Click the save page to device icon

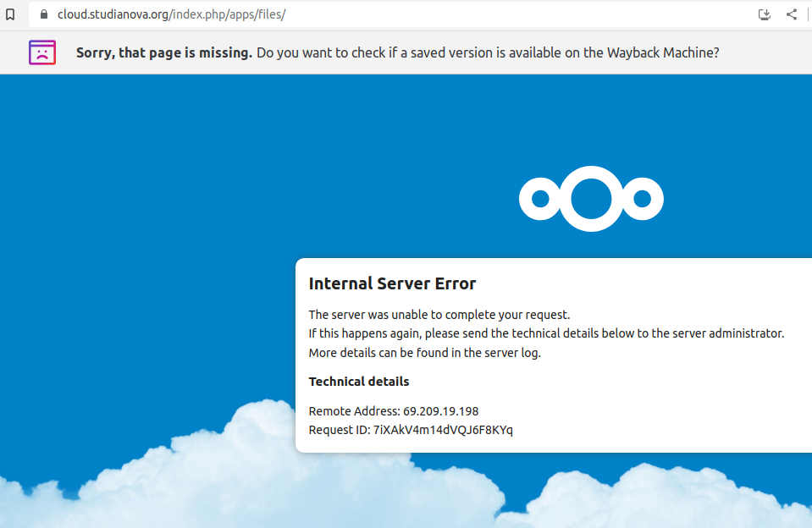[x=765, y=14]
